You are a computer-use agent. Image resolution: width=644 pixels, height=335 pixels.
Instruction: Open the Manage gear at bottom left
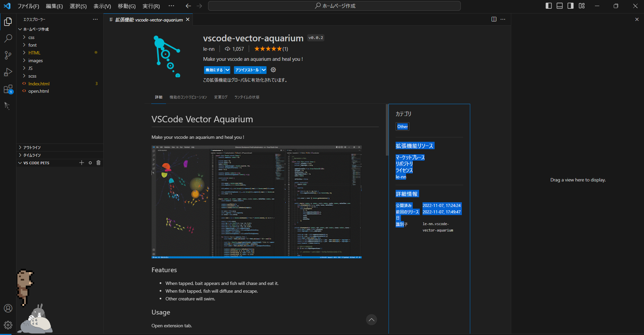[x=8, y=325]
